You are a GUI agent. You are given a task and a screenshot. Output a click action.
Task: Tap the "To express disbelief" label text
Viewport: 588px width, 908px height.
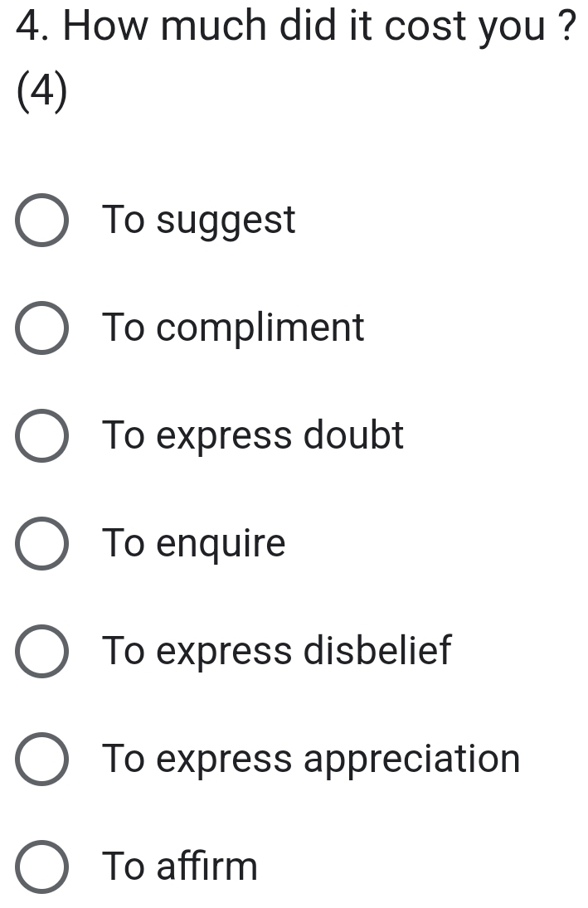[277, 651]
